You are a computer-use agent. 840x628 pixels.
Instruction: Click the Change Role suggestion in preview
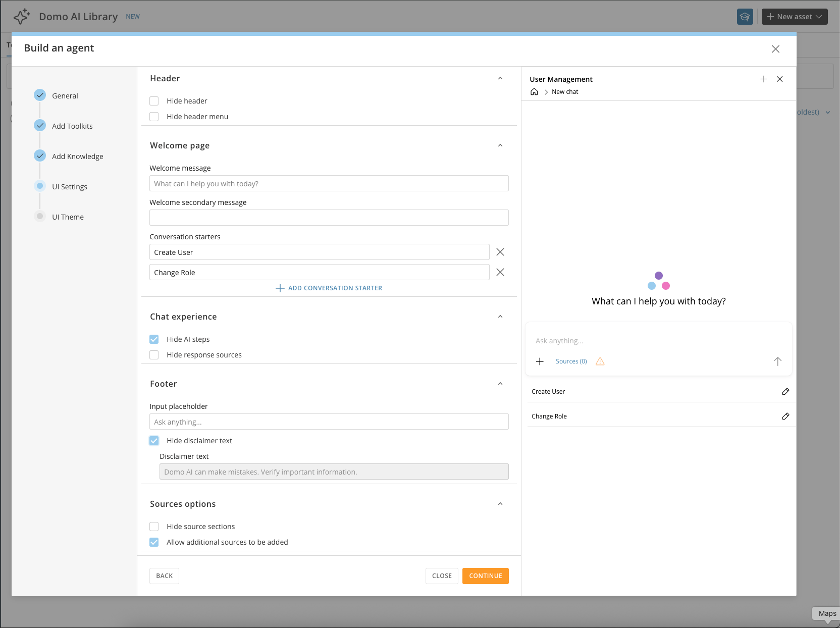[x=549, y=416]
